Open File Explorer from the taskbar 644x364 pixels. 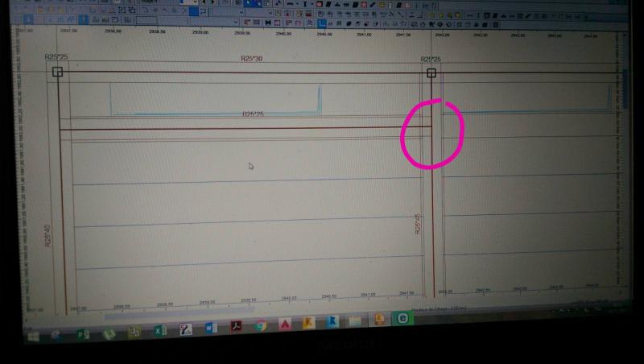tap(355, 321)
